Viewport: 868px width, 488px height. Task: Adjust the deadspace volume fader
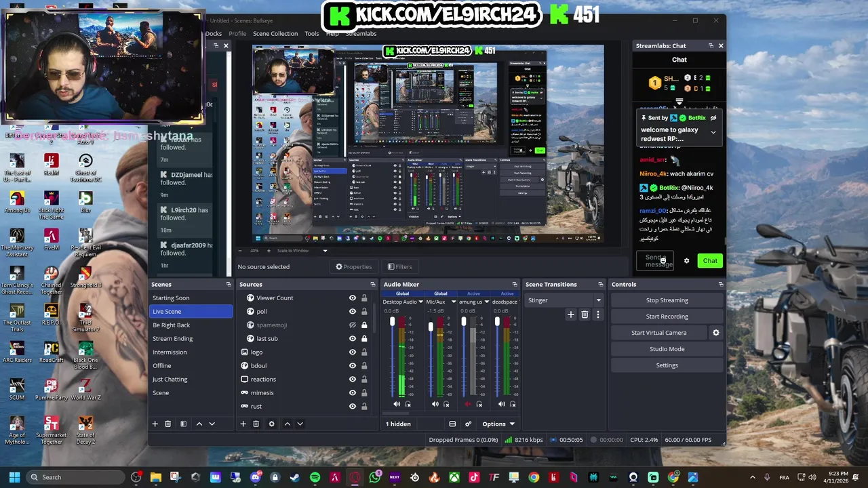497,322
